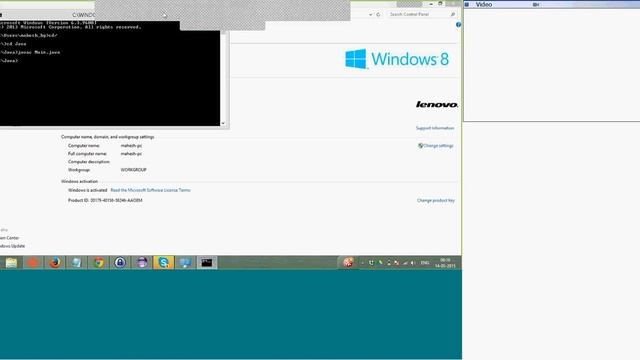
Task: Click the Video window title bar
Action: [x=552, y=4]
